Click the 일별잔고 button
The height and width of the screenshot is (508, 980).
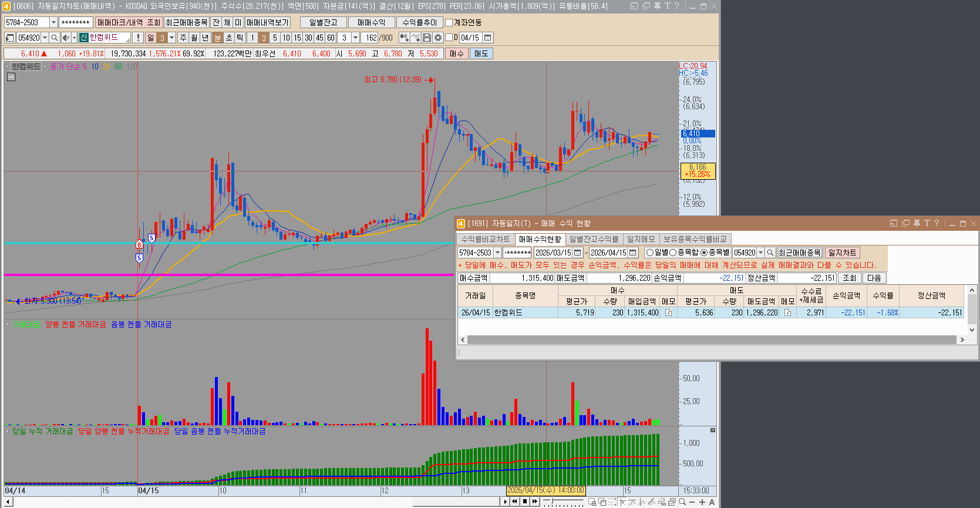pyautogui.click(x=324, y=22)
